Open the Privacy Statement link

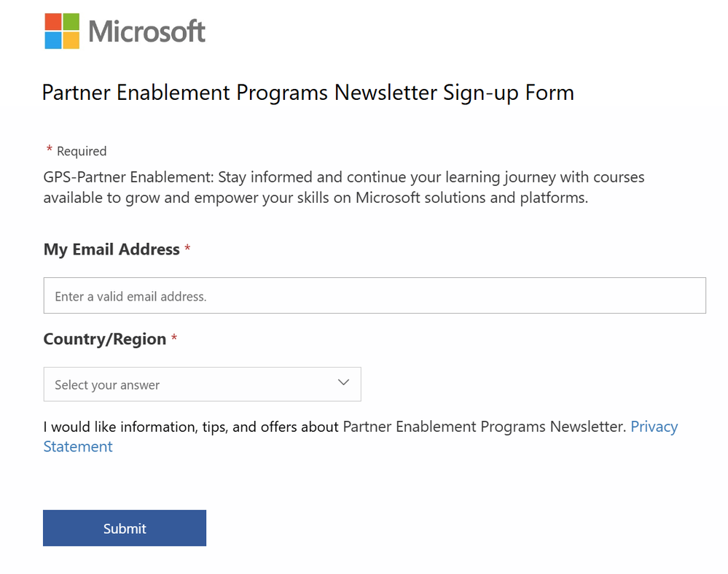click(654, 427)
